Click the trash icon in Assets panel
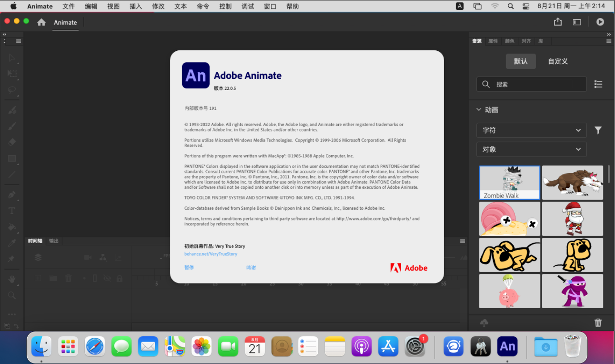The width and height of the screenshot is (615, 364). tap(598, 323)
